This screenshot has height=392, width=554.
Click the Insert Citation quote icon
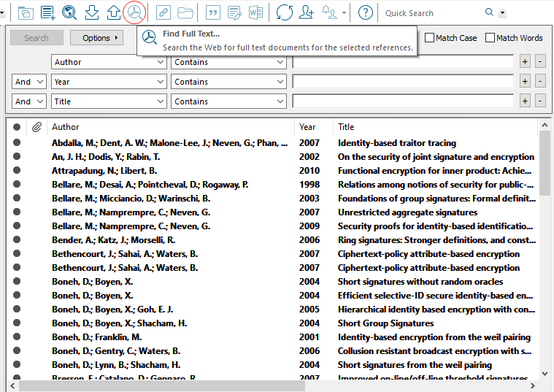[x=212, y=12]
